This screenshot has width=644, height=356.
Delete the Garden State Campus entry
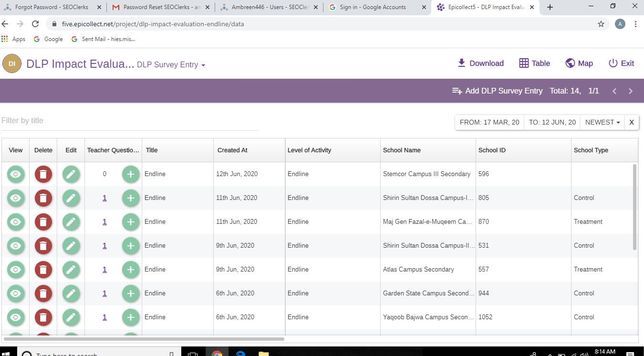click(43, 293)
